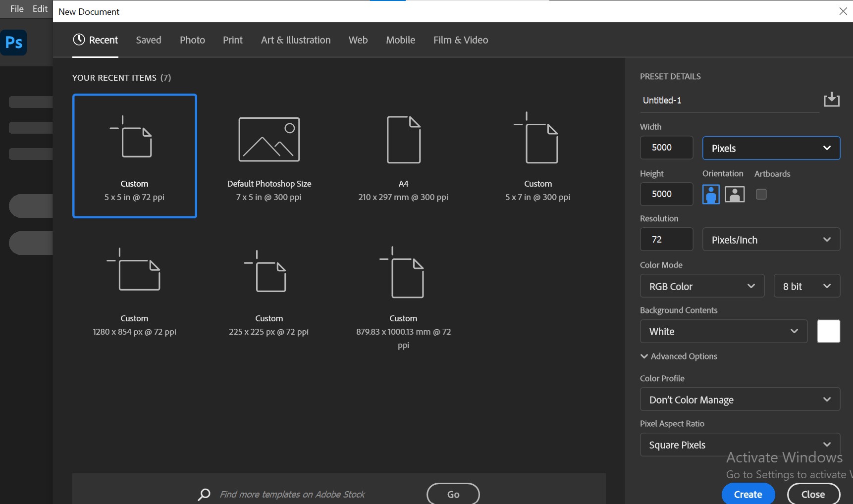Select the A4 document preset icon
This screenshot has width=853, height=504.
pyautogui.click(x=404, y=139)
